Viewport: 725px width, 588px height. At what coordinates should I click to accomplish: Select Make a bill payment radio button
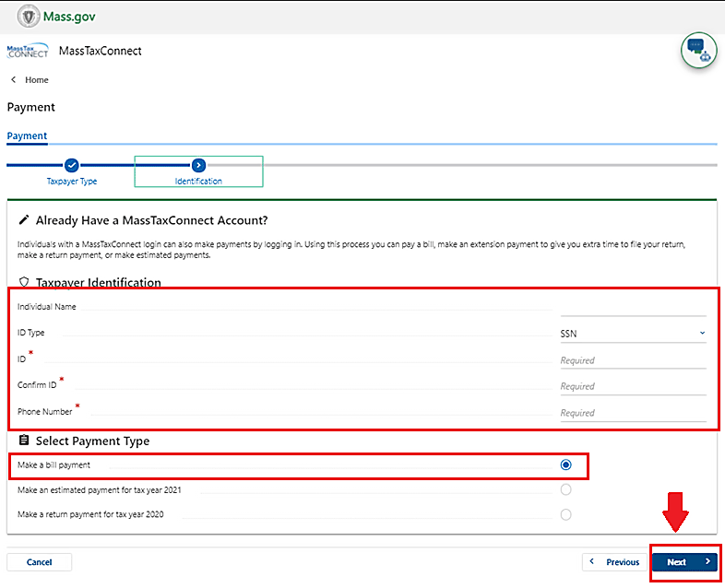pos(565,465)
